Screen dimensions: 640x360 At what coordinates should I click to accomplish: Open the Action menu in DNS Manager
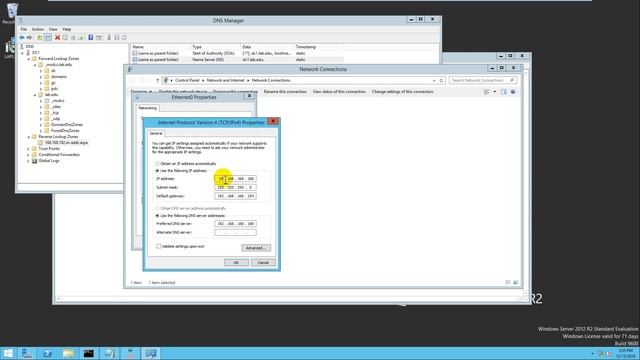coord(38,29)
